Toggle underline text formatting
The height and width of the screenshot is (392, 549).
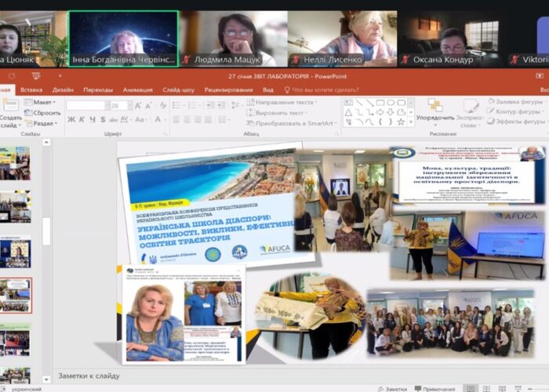(x=93, y=120)
